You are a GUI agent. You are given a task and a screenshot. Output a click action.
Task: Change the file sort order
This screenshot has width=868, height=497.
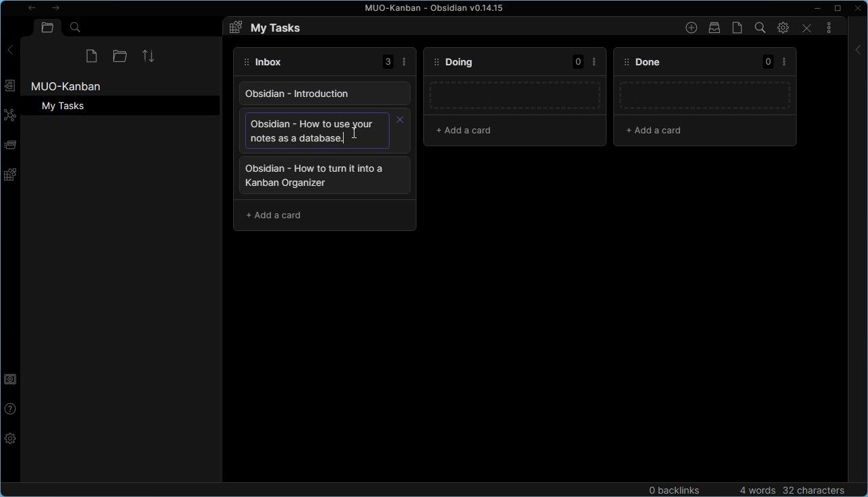[148, 56]
